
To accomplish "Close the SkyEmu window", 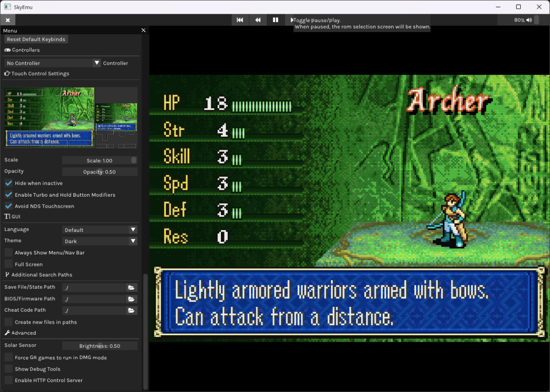I will [x=539, y=7].
